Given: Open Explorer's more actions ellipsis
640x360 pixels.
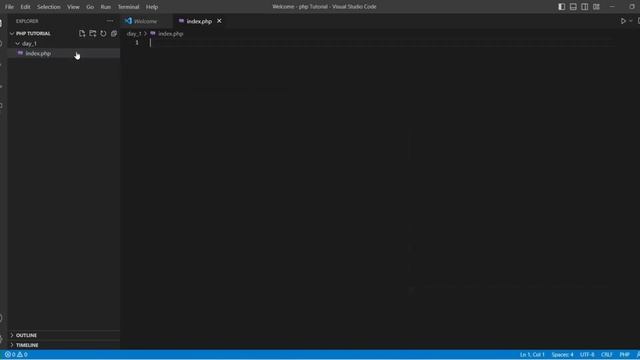Looking at the screenshot, I should (x=110, y=21).
